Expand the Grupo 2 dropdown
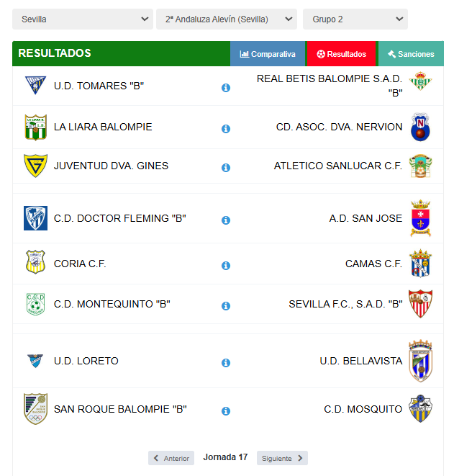454x476 pixels. coord(355,19)
